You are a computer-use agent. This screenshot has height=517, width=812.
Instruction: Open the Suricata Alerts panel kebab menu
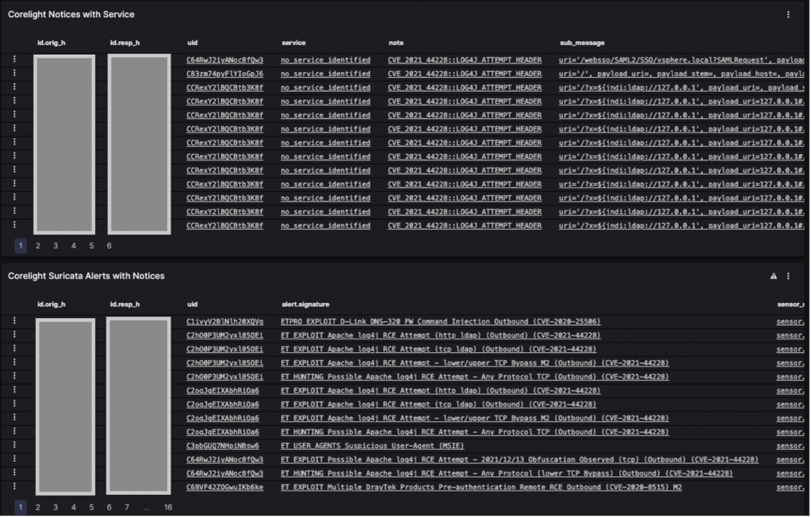[787, 276]
